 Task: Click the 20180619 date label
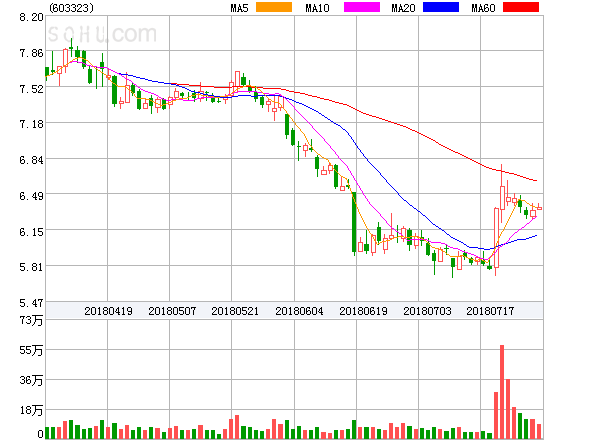(x=364, y=311)
